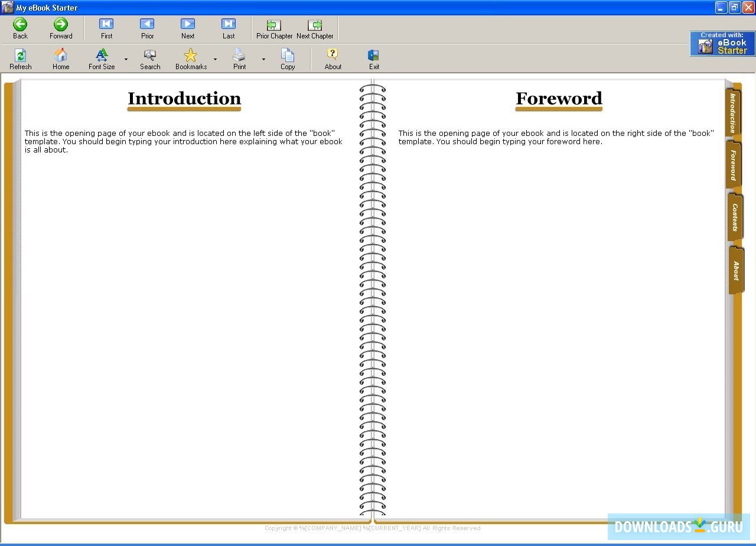
Task: Click the Introduction page heading
Action: (184, 99)
